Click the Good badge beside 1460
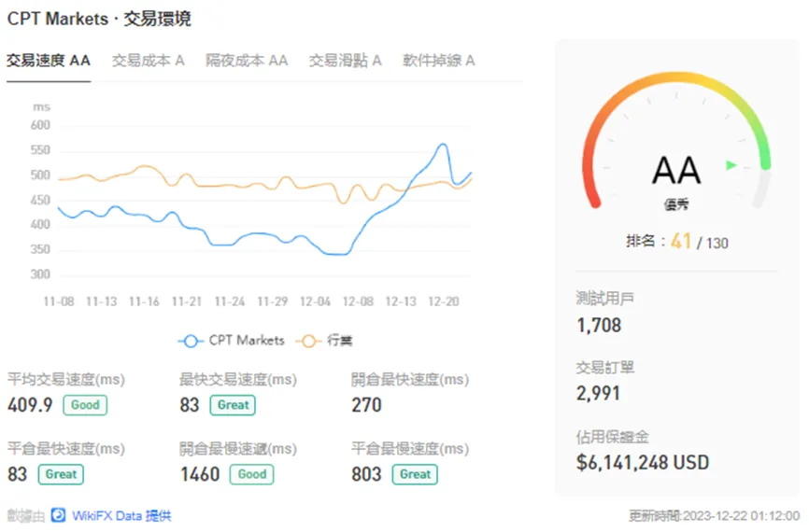The width and height of the screenshot is (809, 532). (252, 474)
